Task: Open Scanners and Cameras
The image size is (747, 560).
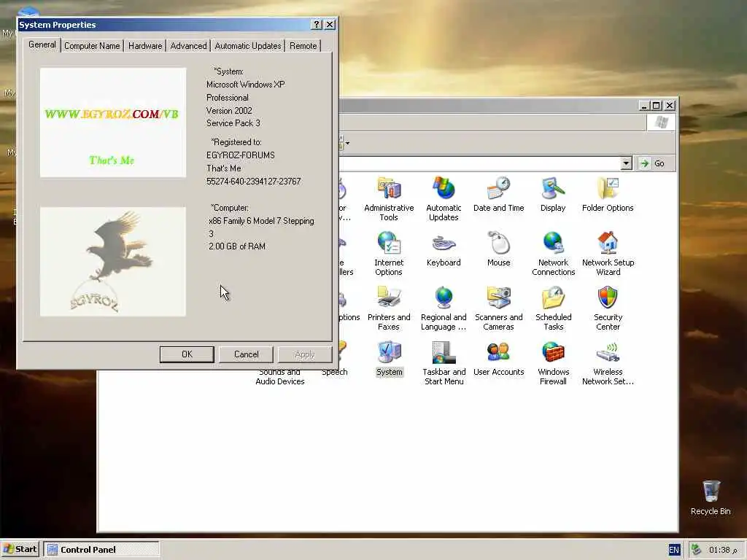Action: pyautogui.click(x=498, y=308)
